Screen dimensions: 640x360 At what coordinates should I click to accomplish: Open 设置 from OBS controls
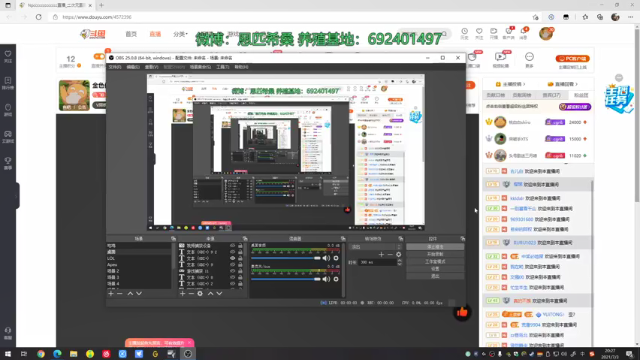[x=435, y=269]
